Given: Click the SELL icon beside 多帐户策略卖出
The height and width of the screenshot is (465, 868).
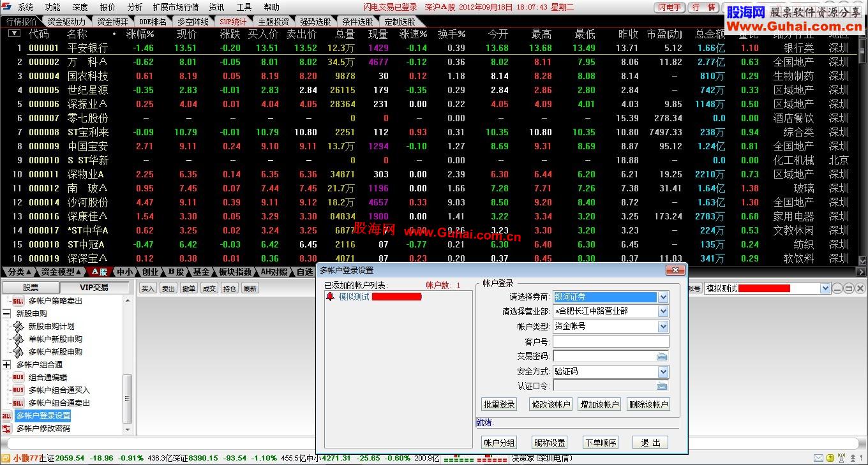Looking at the screenshot, I should 18,301.
